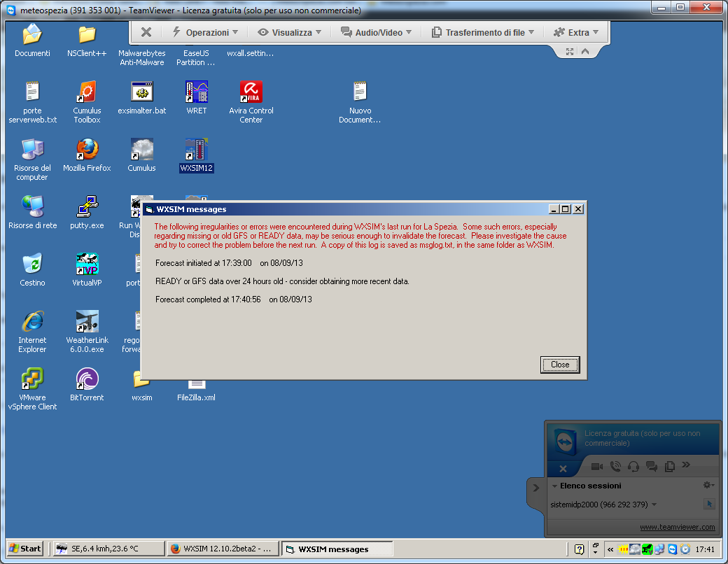
Task: Select WeatherLink 6.0.0.exe icon
Action: click(87, 322)
